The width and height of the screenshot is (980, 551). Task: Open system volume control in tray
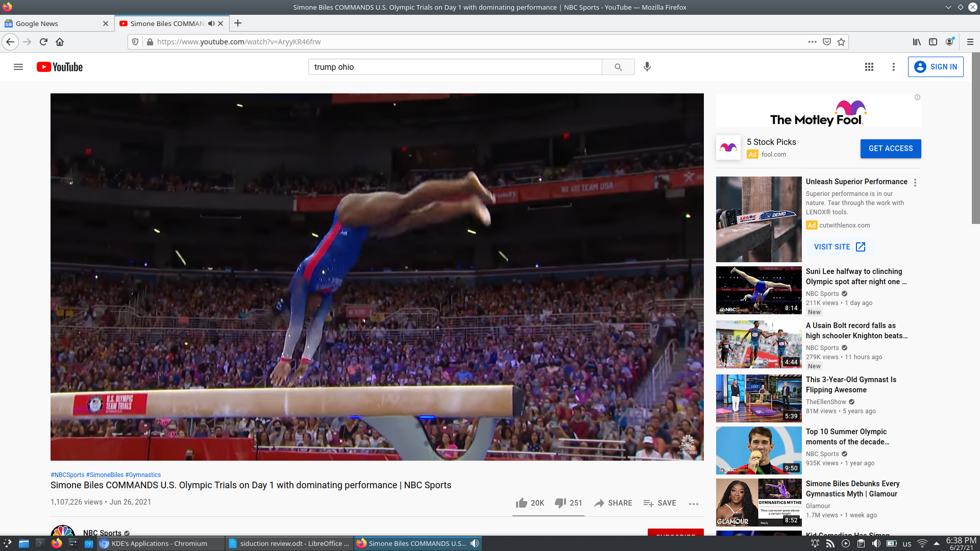(x=876, y=543)
